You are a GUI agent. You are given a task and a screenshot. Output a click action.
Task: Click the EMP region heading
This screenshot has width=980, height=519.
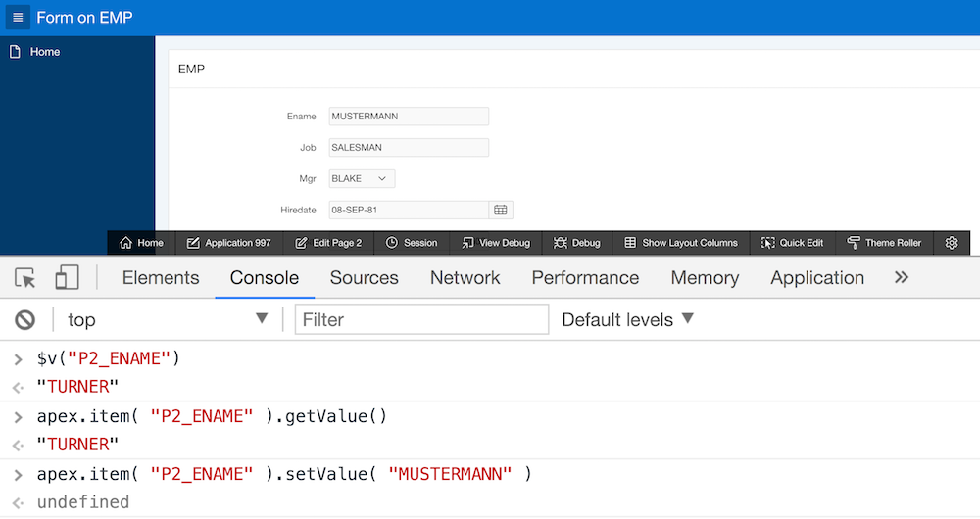click(191, 69)
